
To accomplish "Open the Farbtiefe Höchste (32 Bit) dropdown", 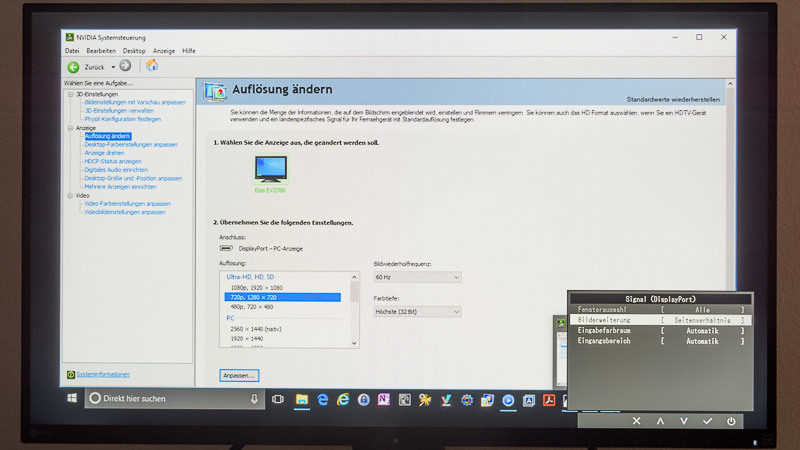I will 417,312.
